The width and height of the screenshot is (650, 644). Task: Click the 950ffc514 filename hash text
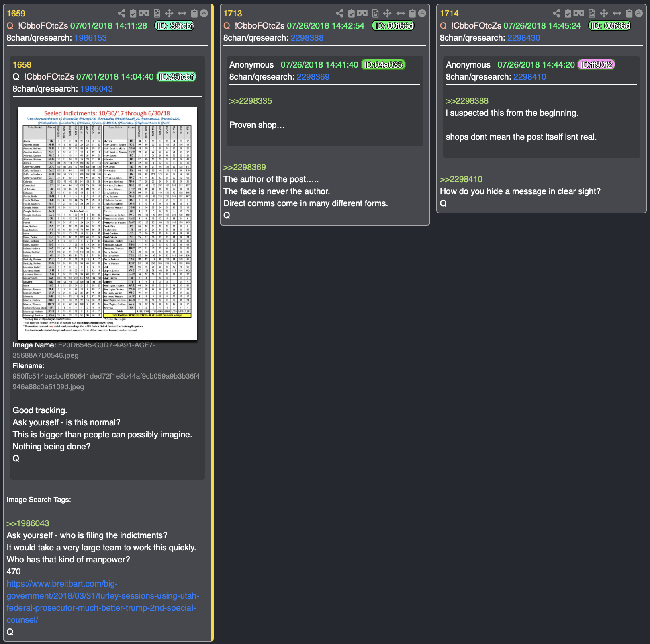[106, 381]
